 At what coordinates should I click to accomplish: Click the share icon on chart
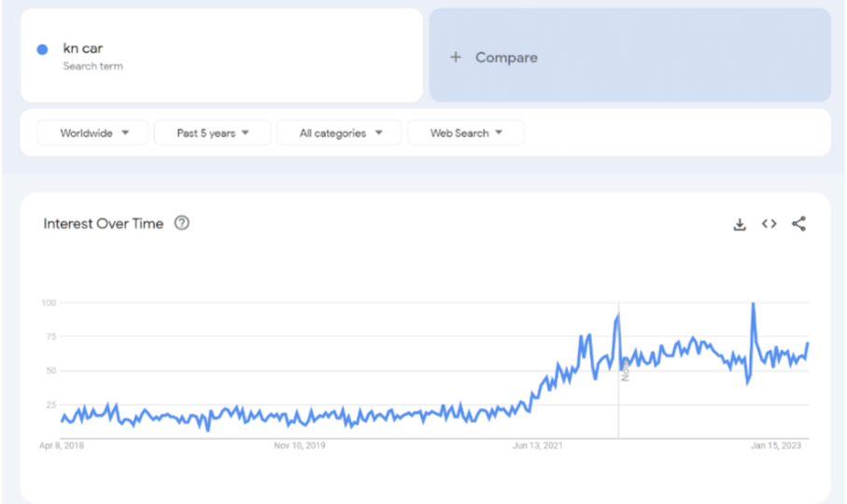[x=798, y=224]
